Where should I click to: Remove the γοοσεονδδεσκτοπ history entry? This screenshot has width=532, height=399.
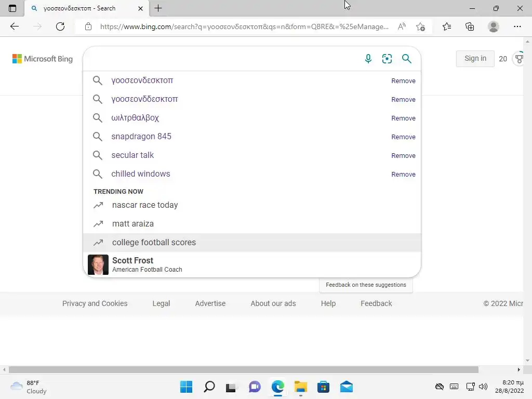pos(403,99)
